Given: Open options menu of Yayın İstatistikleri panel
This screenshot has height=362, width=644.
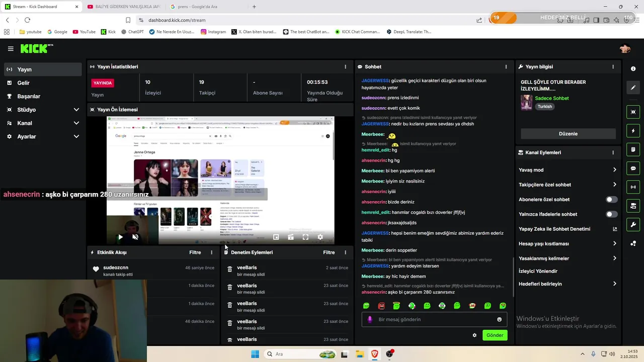Looking at the screenshot, I should click(x=345, y=66).
